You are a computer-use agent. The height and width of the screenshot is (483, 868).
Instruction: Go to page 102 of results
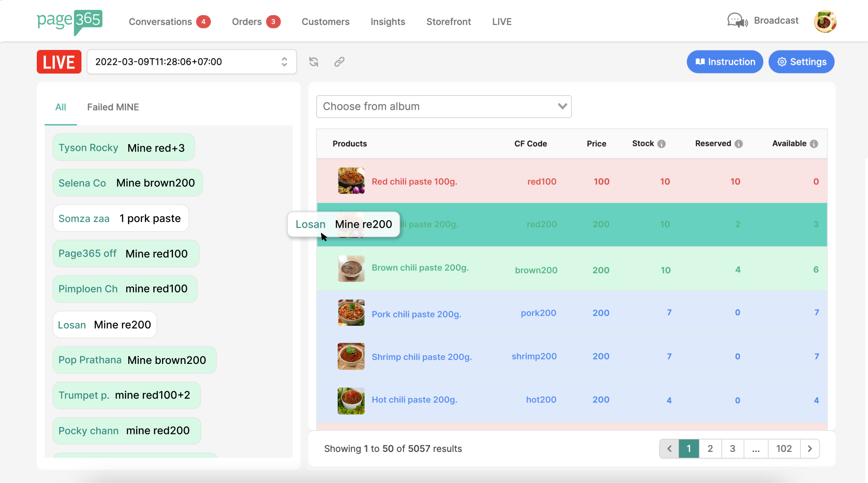click(x=783, y=448)
